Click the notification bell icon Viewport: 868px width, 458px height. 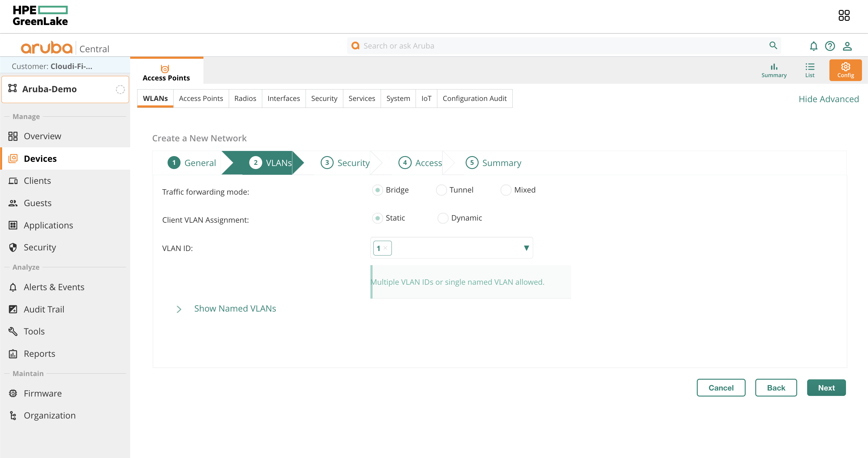pyautogui.click(x=813, y=46)
